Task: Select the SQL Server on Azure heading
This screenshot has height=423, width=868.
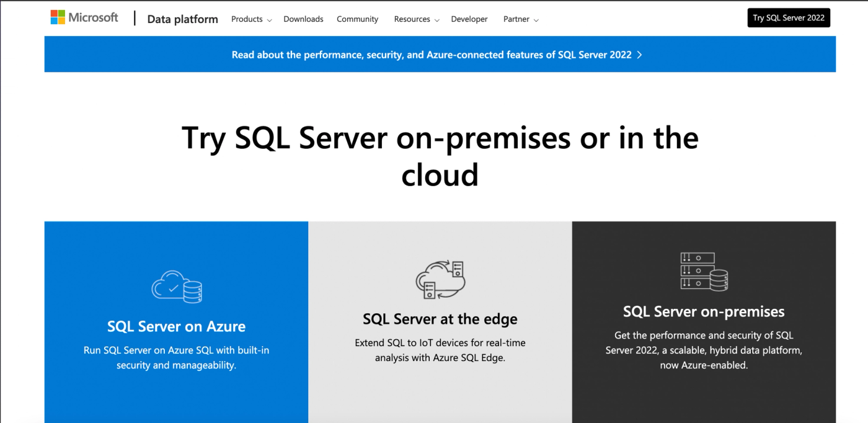Action: coord(176,326)
